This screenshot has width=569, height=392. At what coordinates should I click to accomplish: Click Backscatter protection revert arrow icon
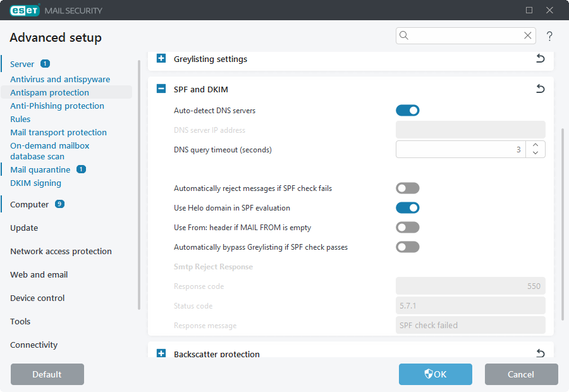pos(540,353)
